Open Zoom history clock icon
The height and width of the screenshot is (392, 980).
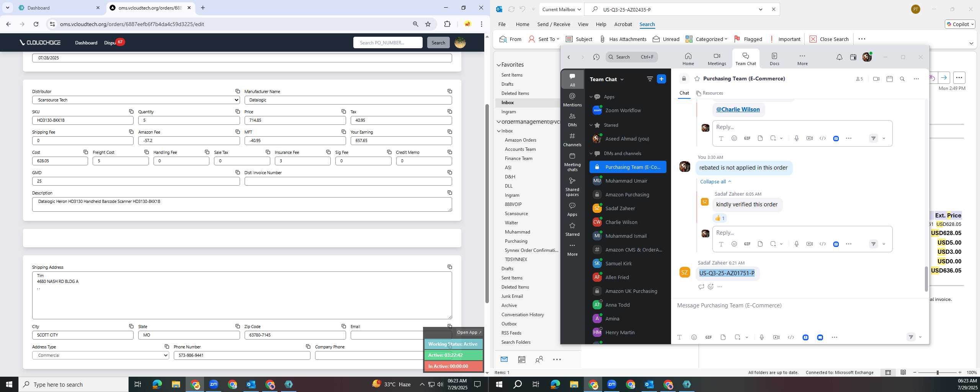pos(596,57)
